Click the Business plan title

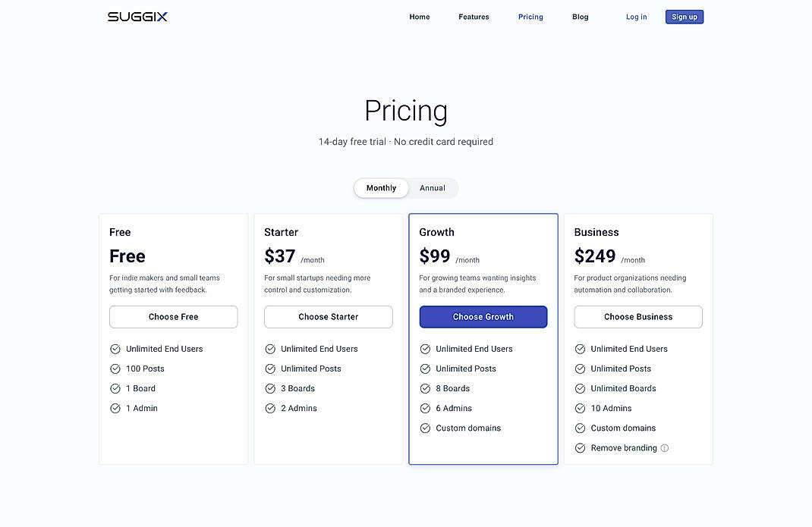click(596, 232)
